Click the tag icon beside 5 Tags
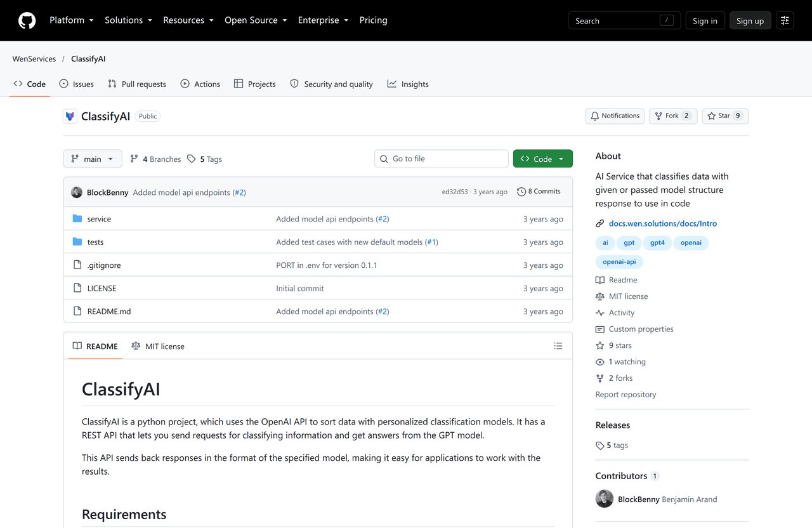Screen dimensions: 812x528 click(192, 159)
